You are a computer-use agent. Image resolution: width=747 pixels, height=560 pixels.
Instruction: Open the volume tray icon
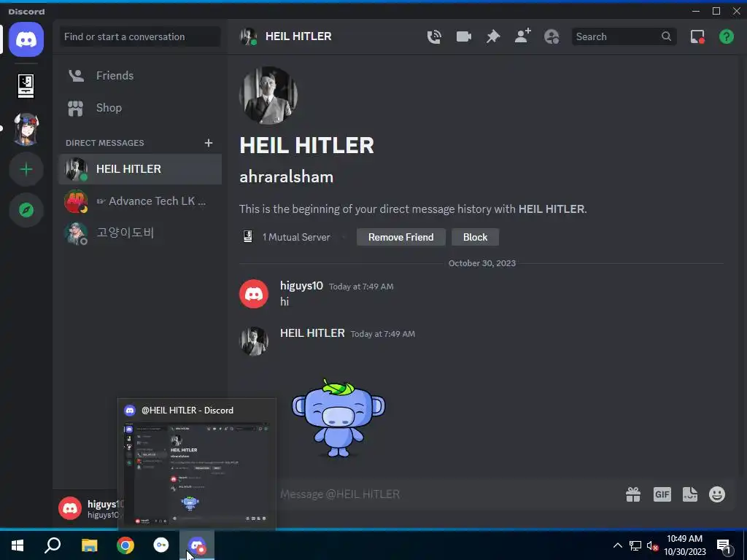(652, 545)
